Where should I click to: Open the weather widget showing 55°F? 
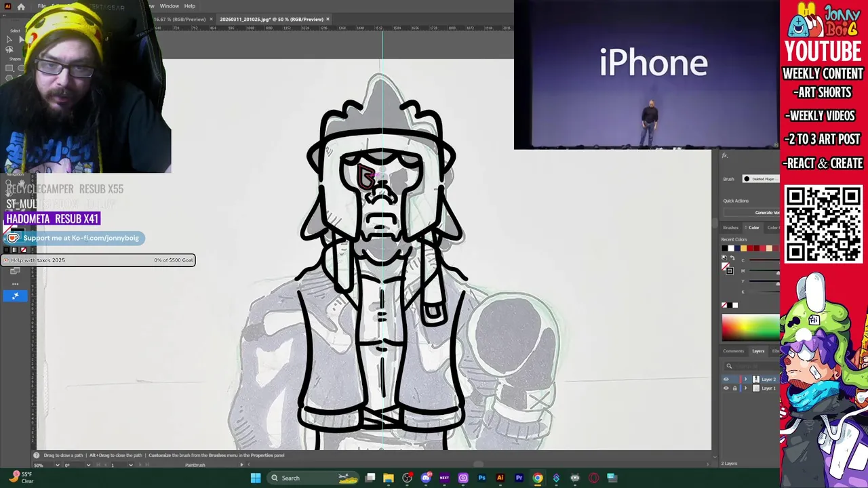20,478
